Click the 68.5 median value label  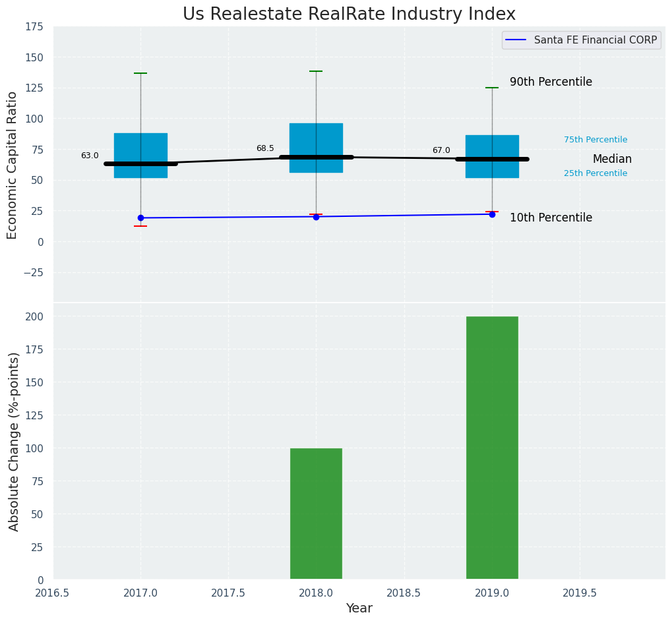click(265, 149)
